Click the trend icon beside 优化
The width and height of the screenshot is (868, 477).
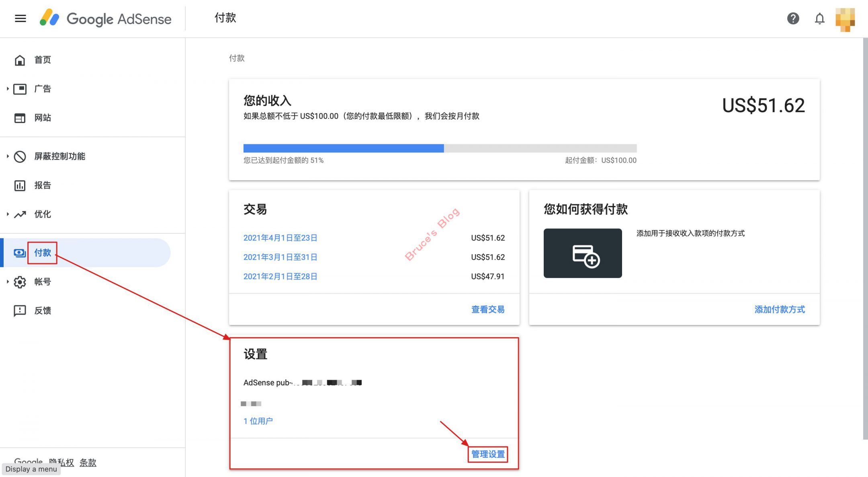[x=20, y=214]
